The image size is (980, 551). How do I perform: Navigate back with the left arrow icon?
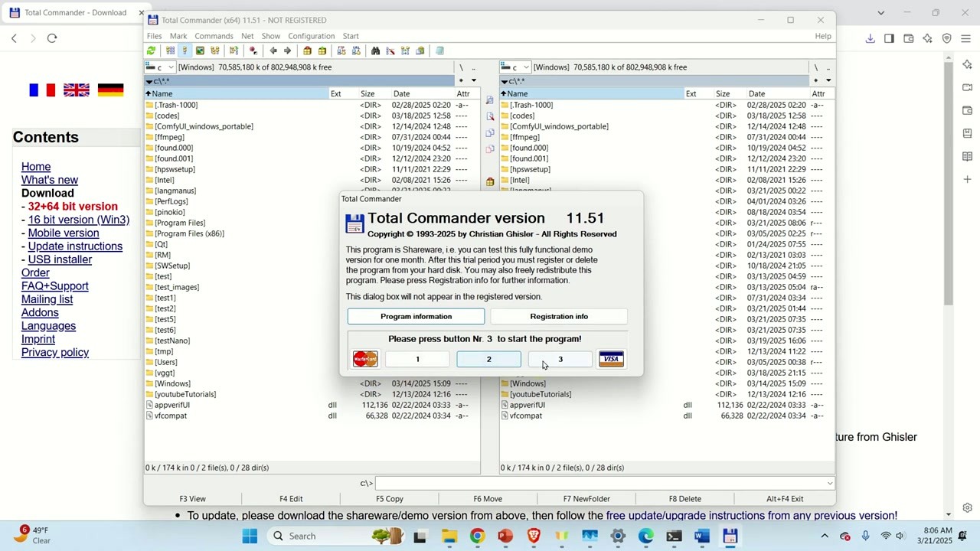coord(273,51)
